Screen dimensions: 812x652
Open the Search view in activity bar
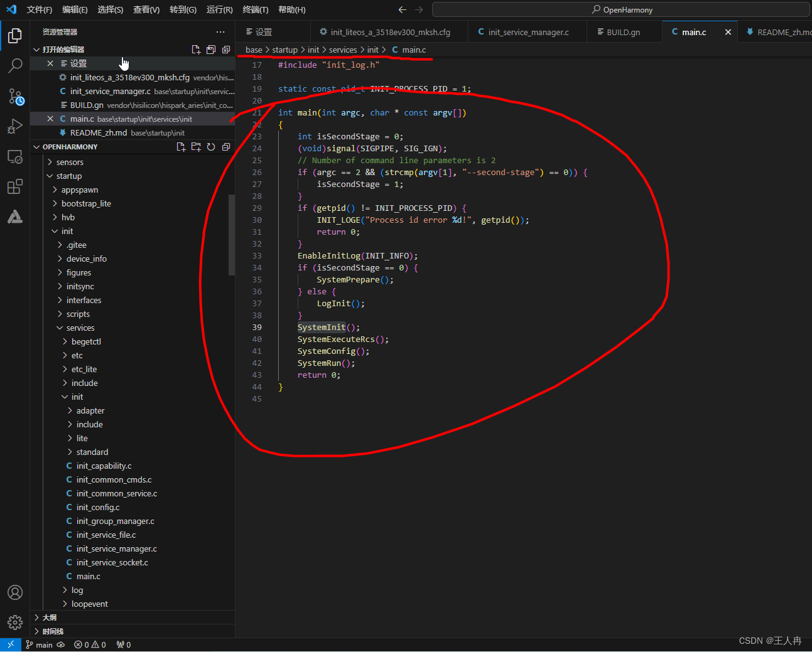(x=15, y=66)
